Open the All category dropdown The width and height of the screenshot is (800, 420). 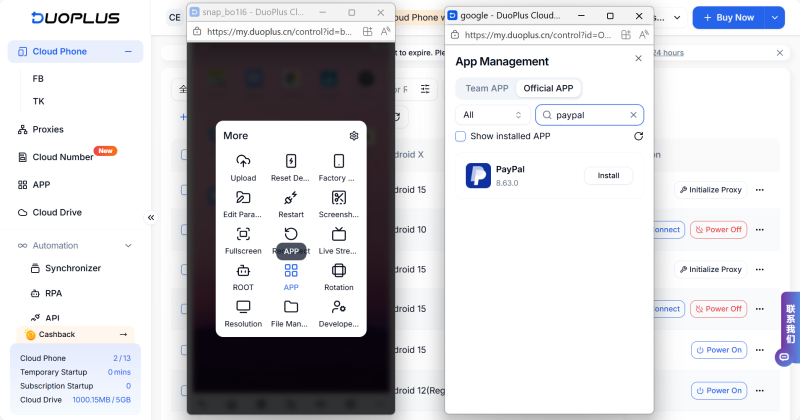pyautogui.click(x=492, y=115)
